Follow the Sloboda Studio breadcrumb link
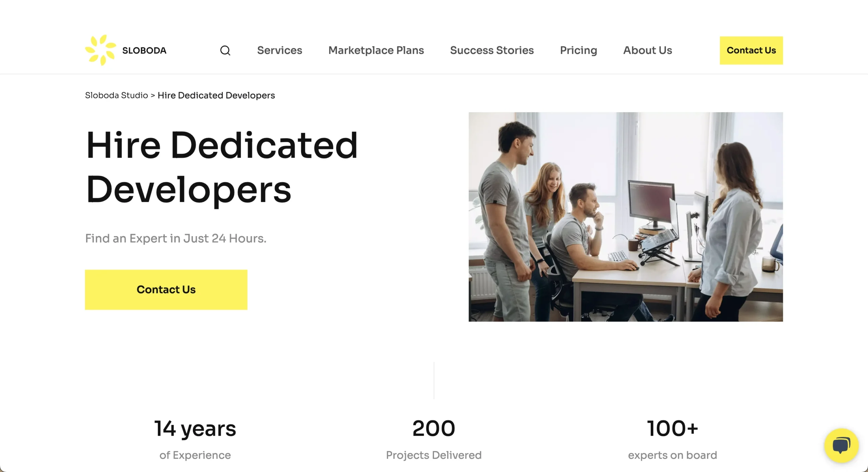 tap(116, 95)
